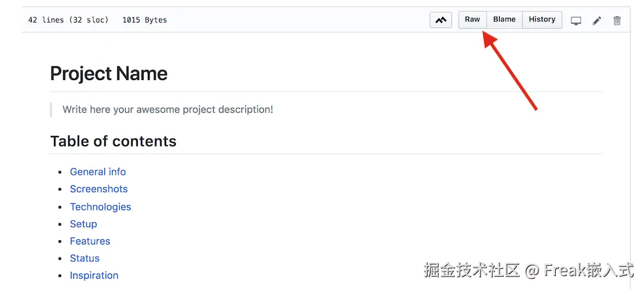Select the Status link
The height and width of the screenshot is (289, 644).
85,258
